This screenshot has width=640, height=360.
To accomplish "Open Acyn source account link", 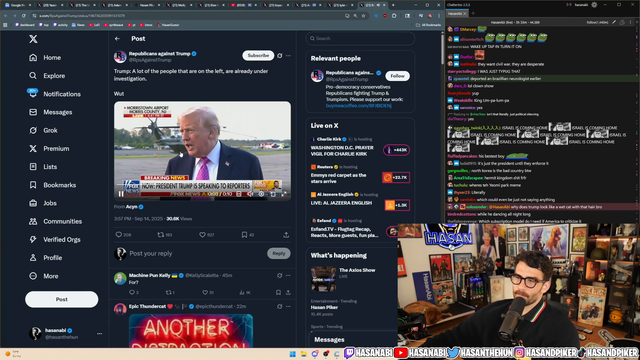I will click(x=131, y=207).
